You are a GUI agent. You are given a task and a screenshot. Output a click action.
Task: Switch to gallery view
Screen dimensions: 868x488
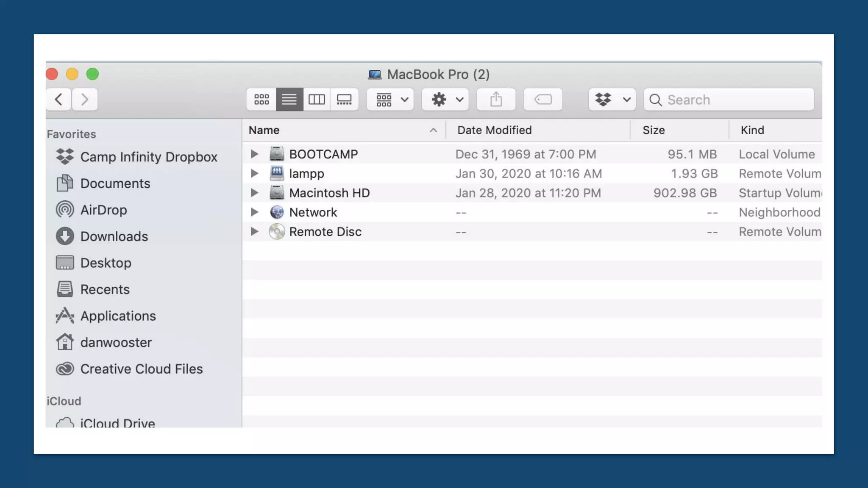coord(344,100)
